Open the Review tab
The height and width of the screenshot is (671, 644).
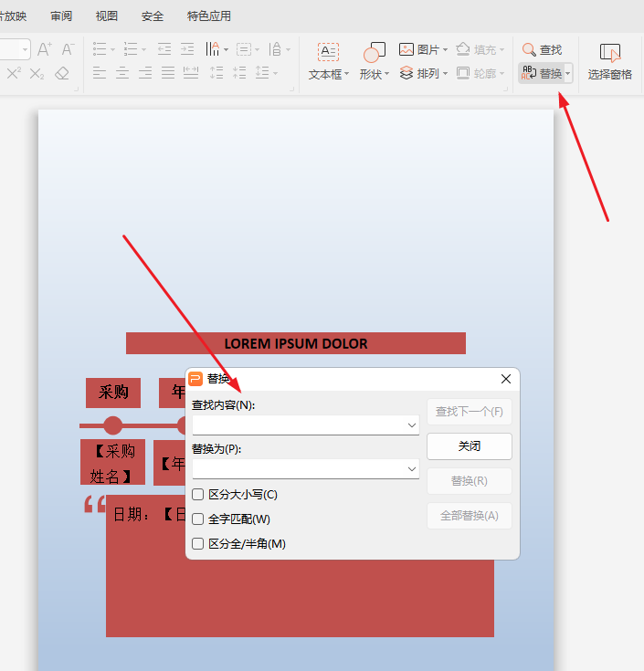(x=61, y=16)
